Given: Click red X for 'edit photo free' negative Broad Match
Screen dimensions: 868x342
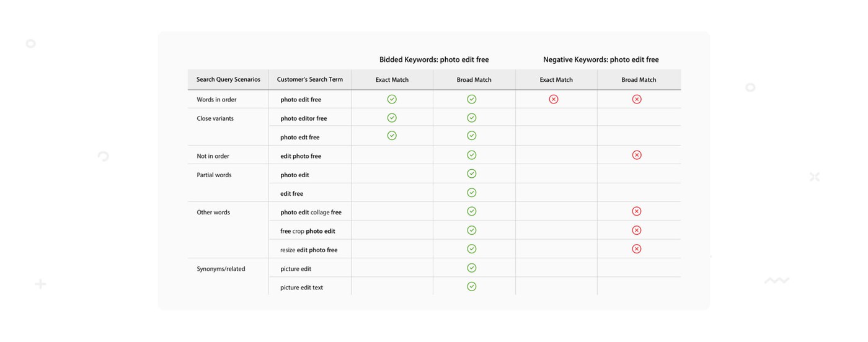Looking at the screenshot, I should point(637,155).
